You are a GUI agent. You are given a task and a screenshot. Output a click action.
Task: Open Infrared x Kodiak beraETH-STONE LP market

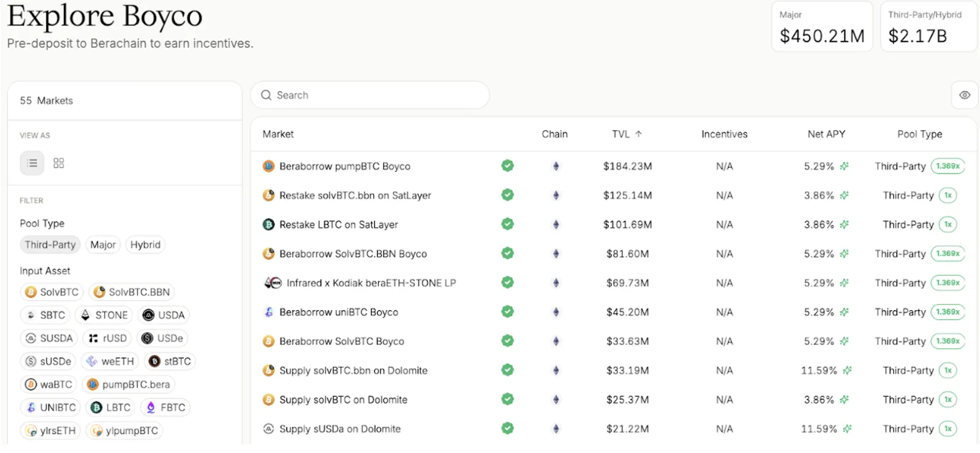coord(371,283)
